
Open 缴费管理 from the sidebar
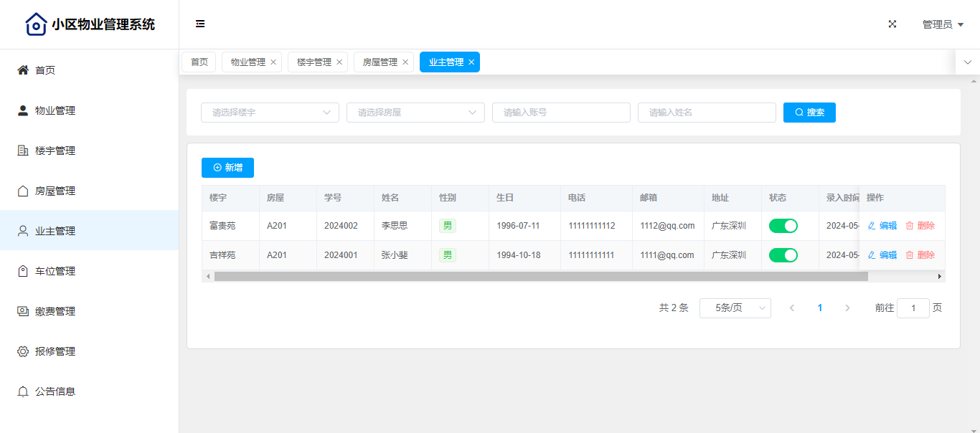pos(55,311)
